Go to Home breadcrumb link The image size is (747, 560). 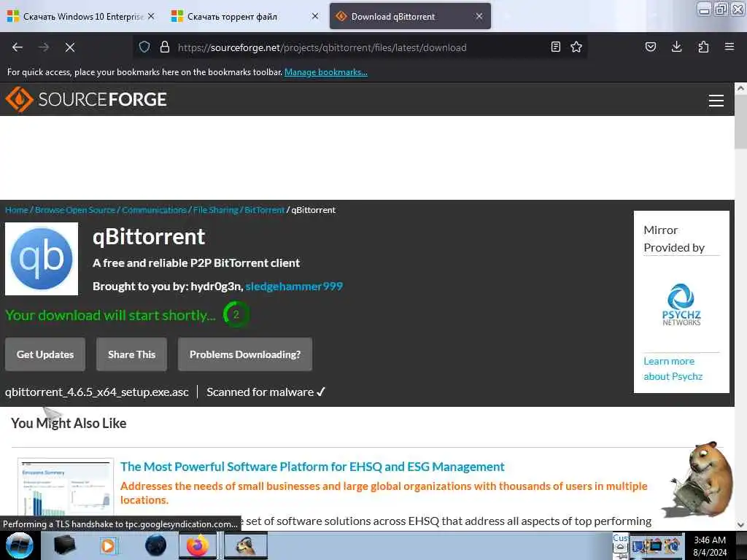(x=17, y=210)
